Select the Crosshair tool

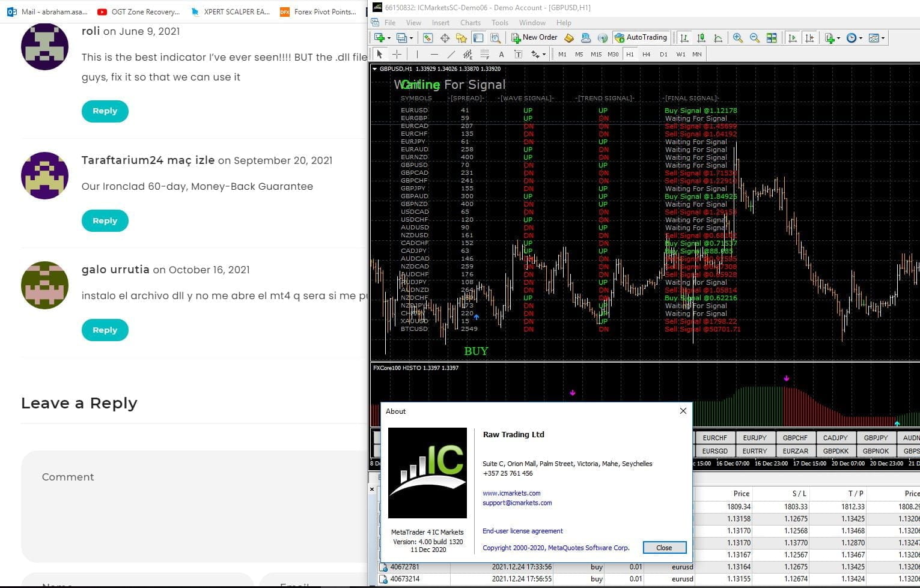(397, 54)
